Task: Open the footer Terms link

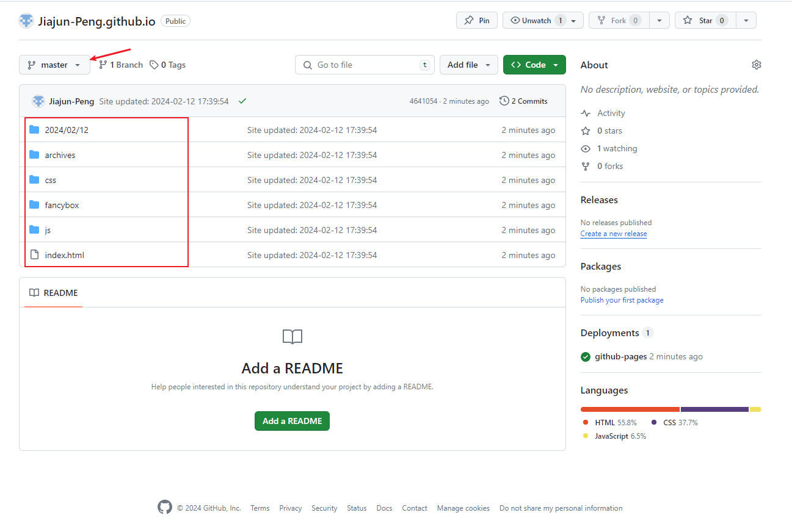Action: point(260,508)
